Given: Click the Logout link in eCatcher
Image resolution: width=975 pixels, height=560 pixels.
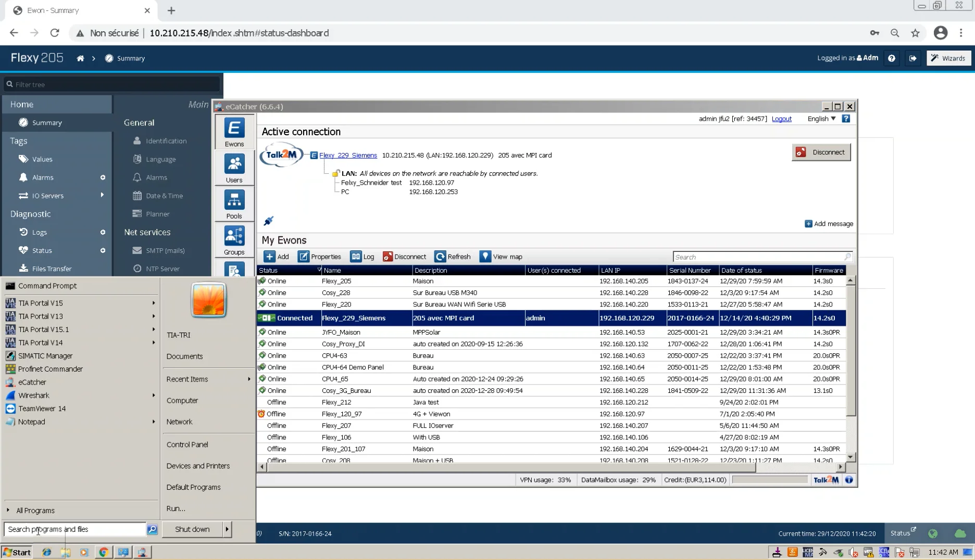Looking at the screenshot, I should pos(782,119).
